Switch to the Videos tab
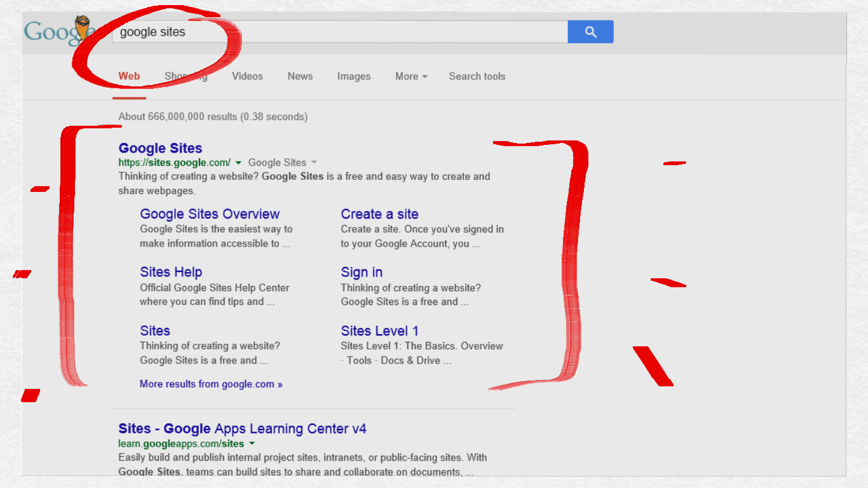 pyautogui.click(x=247, y=76)
